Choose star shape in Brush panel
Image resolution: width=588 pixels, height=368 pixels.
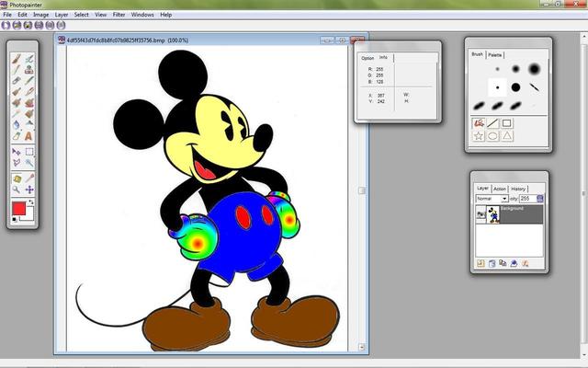point(478,136)
